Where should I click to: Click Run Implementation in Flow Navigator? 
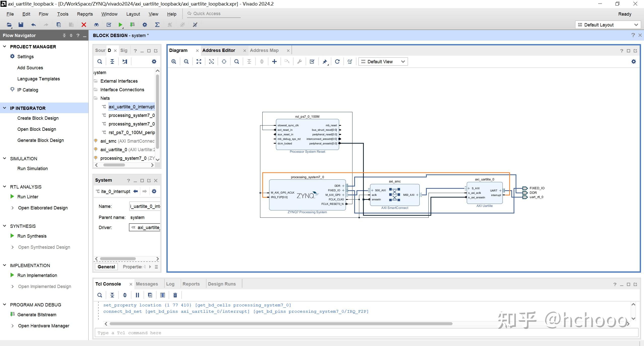click(37, 275)
